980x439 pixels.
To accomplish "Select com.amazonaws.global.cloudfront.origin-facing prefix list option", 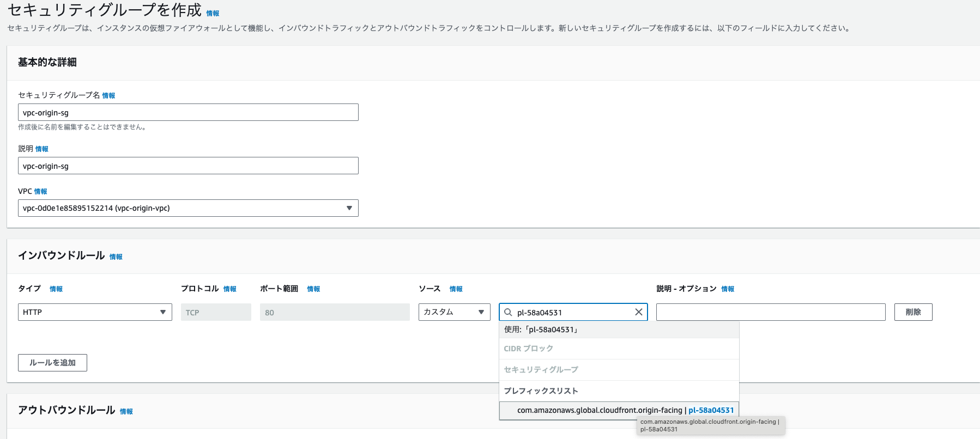I will [619, 410].
